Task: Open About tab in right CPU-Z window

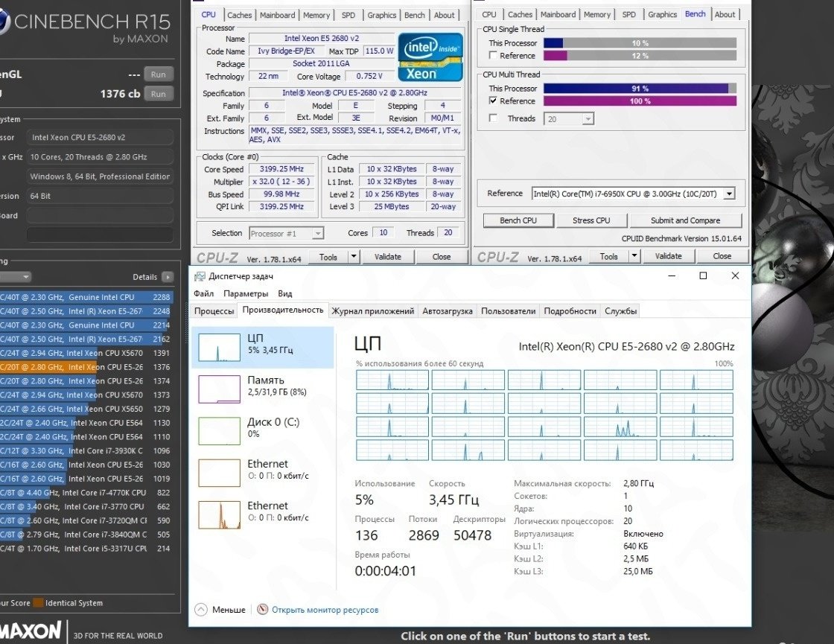Action: (x=725, y=14)
